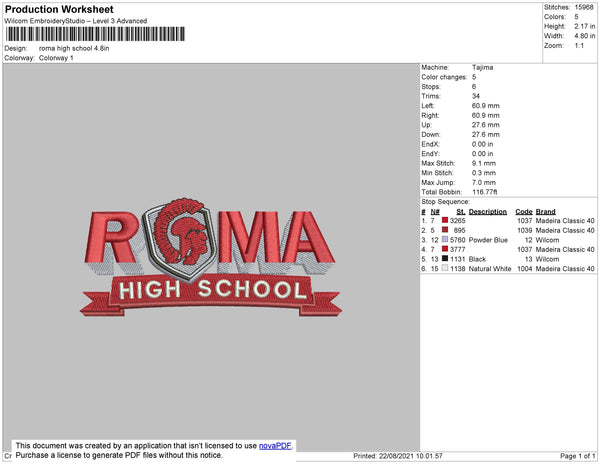Click the 'Black' description in row 5
Screen dimensions: 600x464
click(477, 259)
